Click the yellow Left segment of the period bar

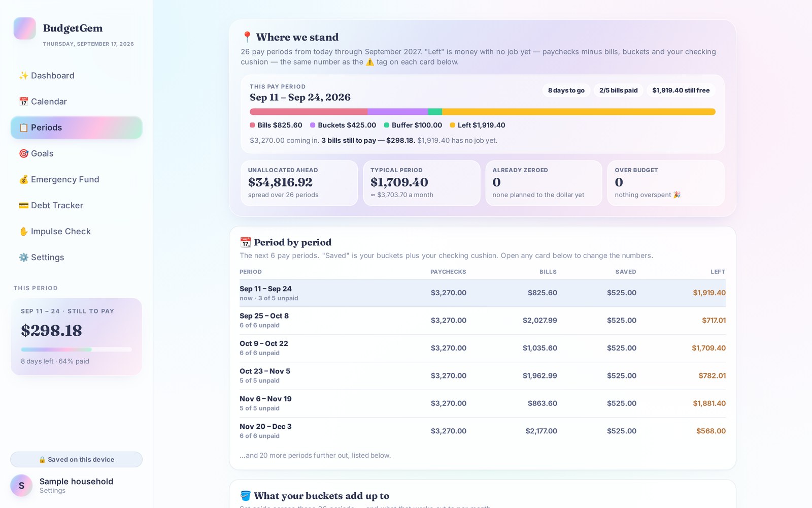[579, 112]
